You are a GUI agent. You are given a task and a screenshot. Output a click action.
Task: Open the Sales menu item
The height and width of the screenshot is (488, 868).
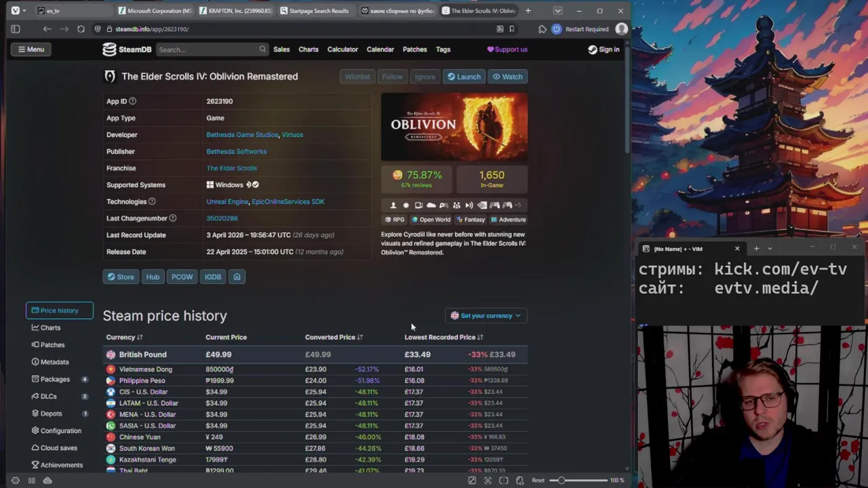(x=281, y=49)
